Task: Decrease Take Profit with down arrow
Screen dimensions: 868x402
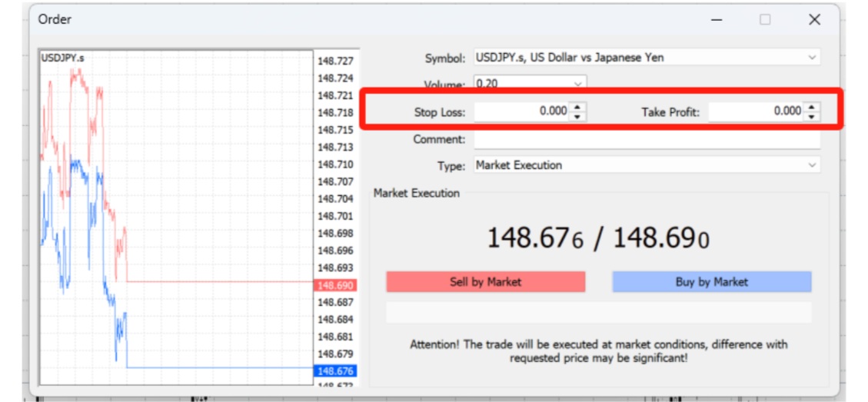Action: click(812, 116)
